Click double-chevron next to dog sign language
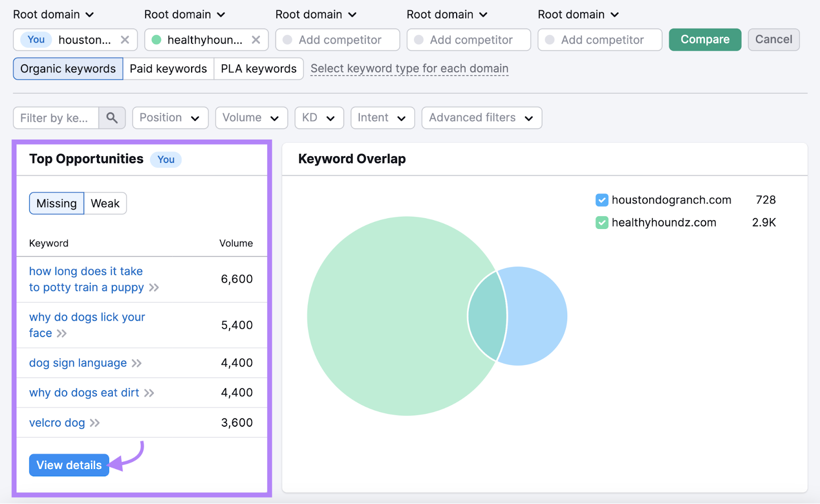The height and width of the screenshot is (504, 820). click(x=136, y=363)
